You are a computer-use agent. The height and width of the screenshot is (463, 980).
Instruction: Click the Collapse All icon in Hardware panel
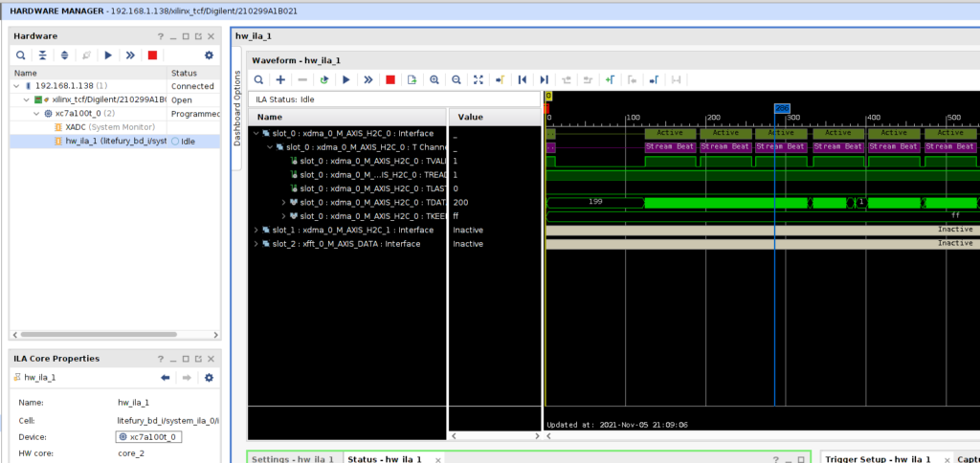point(43,55)
